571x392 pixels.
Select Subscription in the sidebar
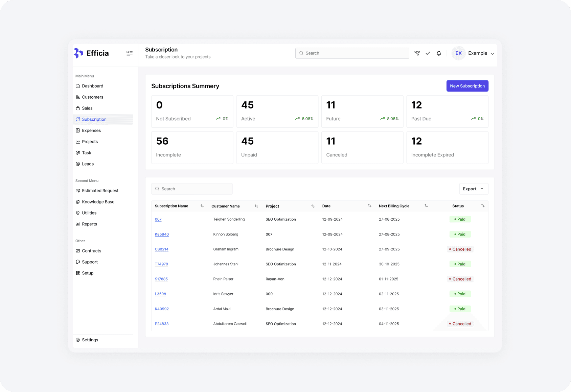click(103, 119)
